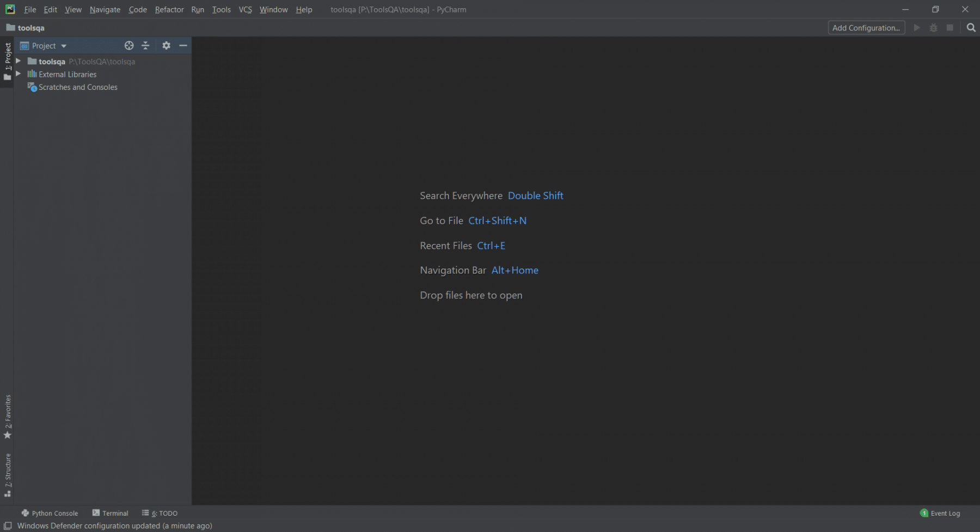Screen dimensions: 980x532
Task: Minimize the PyCharm window
Action: (x=905, y=9)
